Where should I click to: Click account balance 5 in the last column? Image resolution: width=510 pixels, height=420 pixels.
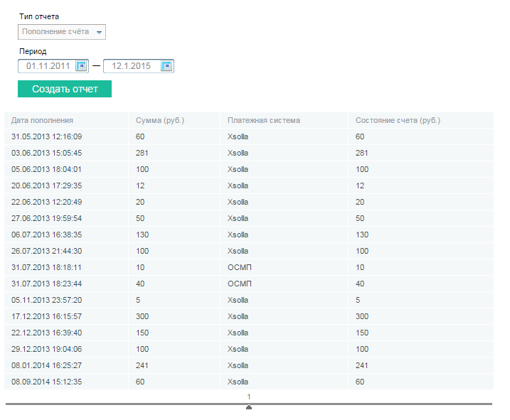(358, 300)
